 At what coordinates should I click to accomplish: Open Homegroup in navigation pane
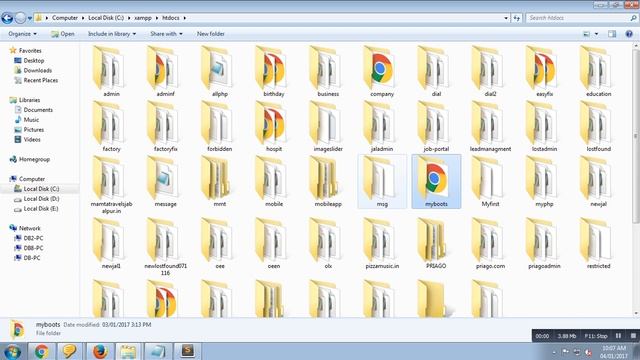30,159
